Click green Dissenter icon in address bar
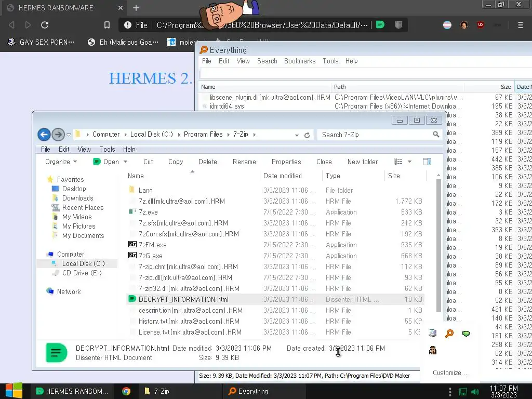The image size is (532, 399). click(380, 25)
